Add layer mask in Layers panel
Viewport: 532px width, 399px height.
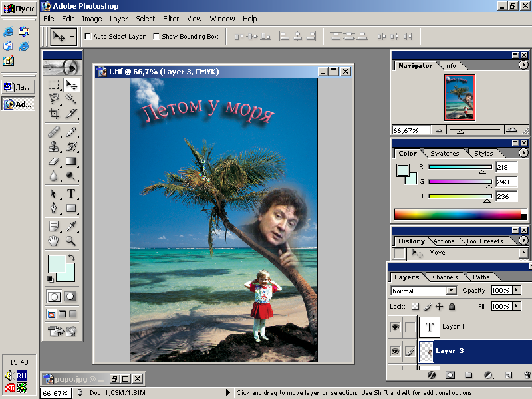450,375
